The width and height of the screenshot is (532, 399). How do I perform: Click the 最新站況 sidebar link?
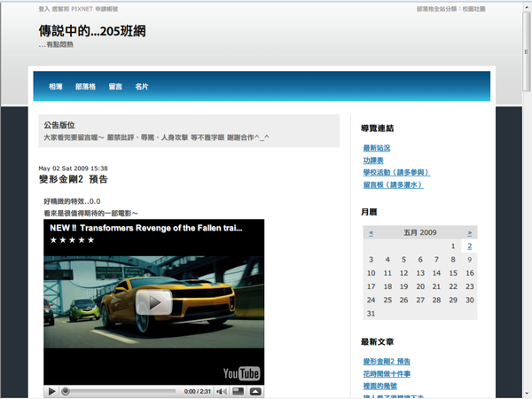coord(377,148)
